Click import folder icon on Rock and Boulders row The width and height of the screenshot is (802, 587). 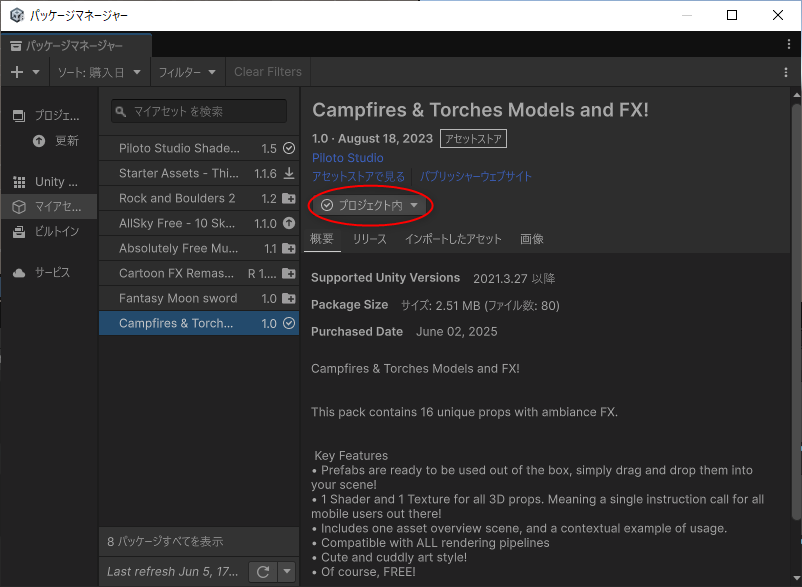click(x=289, y=198)
